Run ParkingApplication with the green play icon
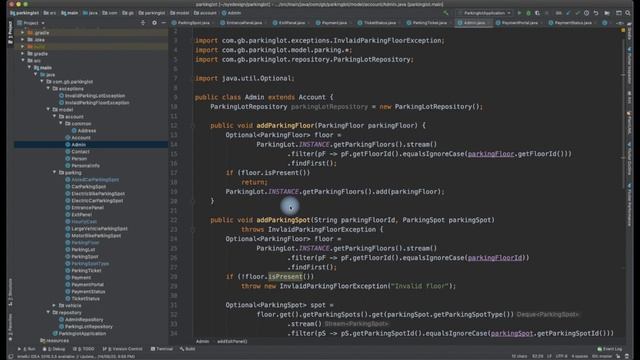Image resolution: width=640 pixels, height=360 pixels. 519,13
